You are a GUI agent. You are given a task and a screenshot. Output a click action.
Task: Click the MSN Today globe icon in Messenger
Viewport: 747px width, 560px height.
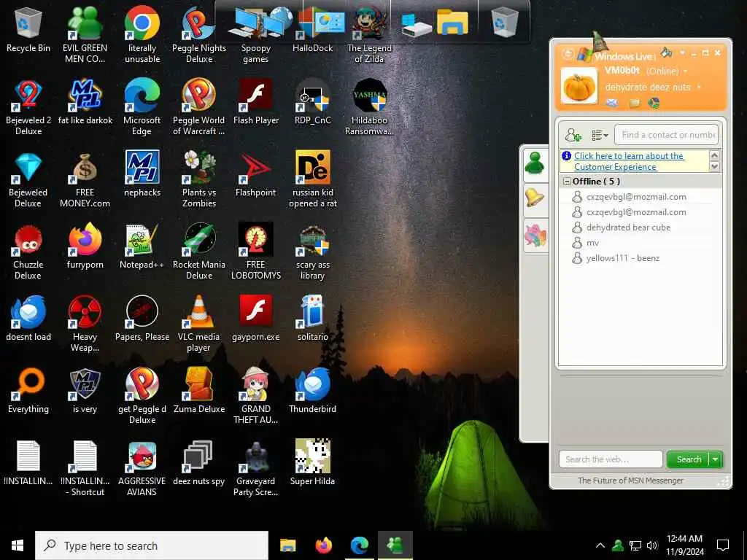click(x=654, y=103)
